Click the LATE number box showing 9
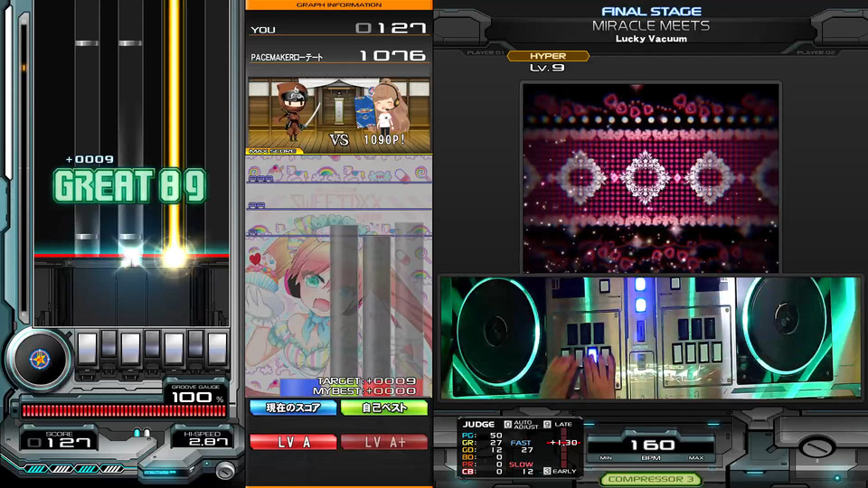The height and width of the screenshot is (488, 868). [x=548, y=425]
